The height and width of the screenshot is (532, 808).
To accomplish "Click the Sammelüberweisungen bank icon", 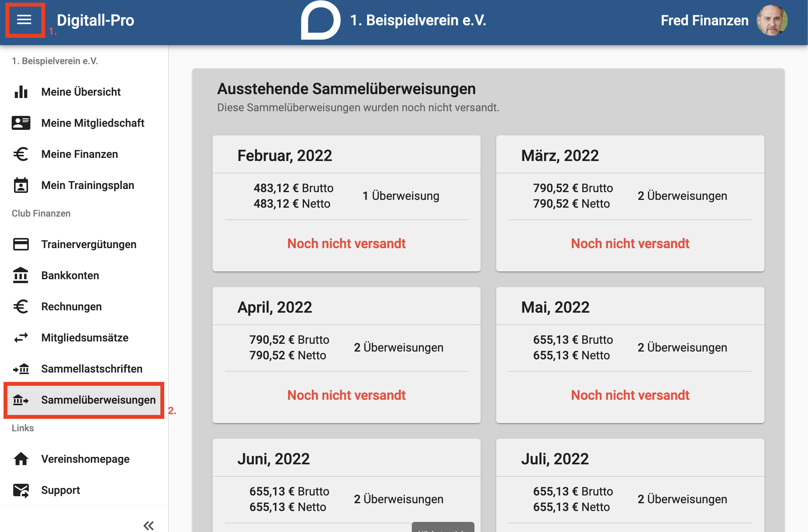I will tap(21, 400).
